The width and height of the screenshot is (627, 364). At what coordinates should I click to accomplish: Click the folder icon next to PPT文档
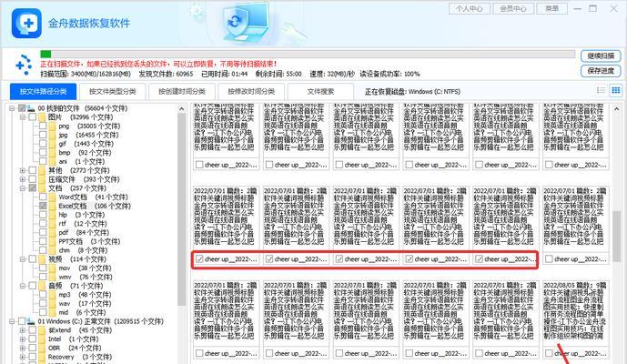click(53, 241)
